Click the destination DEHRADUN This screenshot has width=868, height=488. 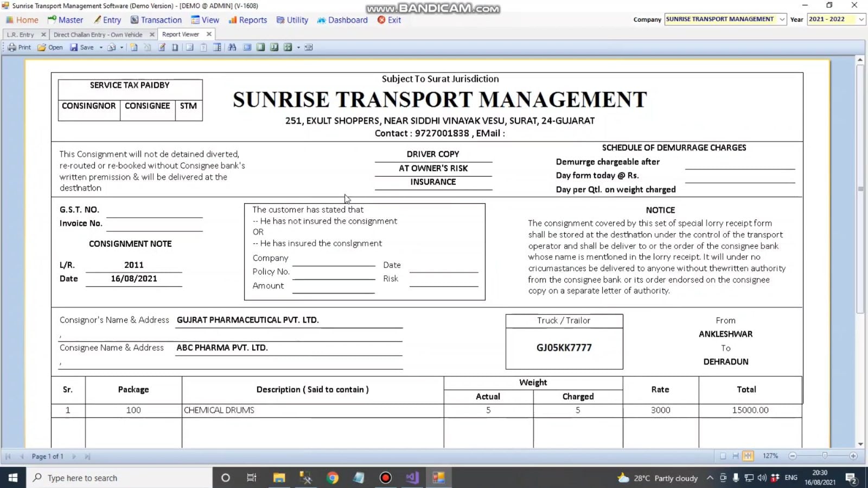(x=726, y=362)
